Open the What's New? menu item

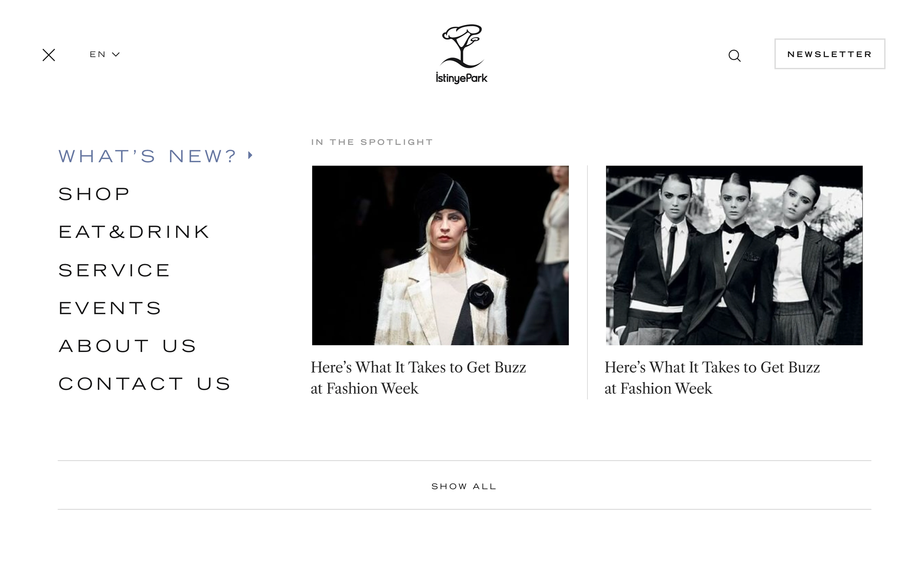(147, 156)
